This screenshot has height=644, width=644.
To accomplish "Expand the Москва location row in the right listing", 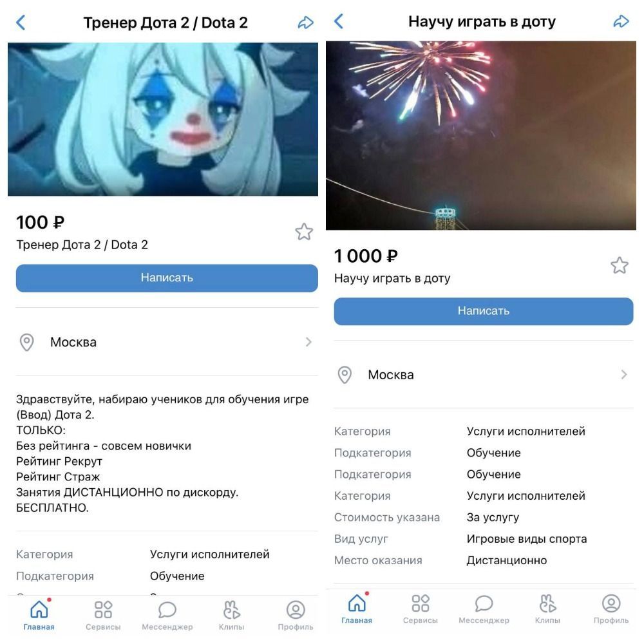I will tap(484, 375).
